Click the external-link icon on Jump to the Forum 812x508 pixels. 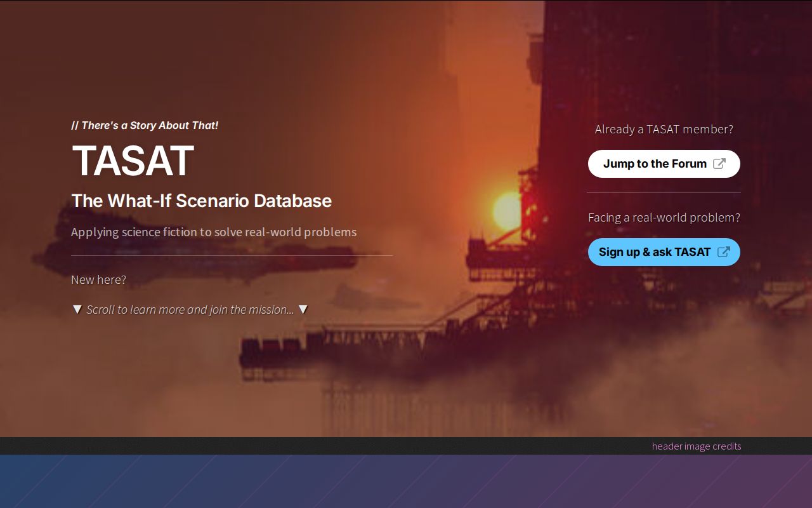719,164
